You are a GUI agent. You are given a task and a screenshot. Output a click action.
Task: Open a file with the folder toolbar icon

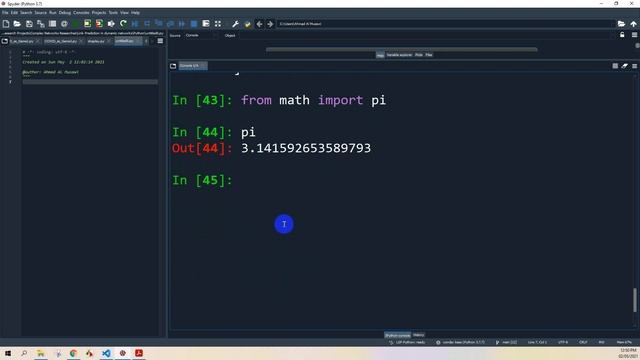[x=17, y=24]
